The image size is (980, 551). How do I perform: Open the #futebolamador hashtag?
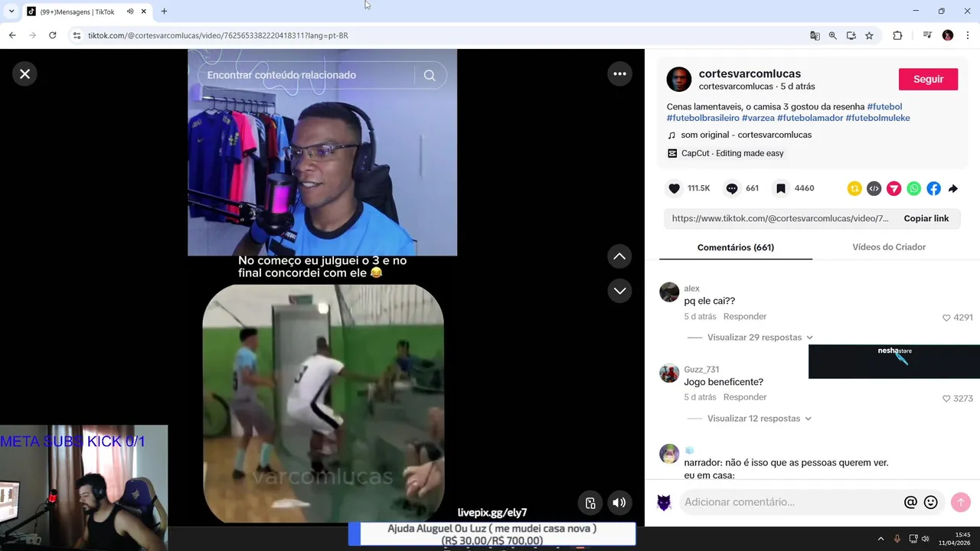(x=810, y=118)
